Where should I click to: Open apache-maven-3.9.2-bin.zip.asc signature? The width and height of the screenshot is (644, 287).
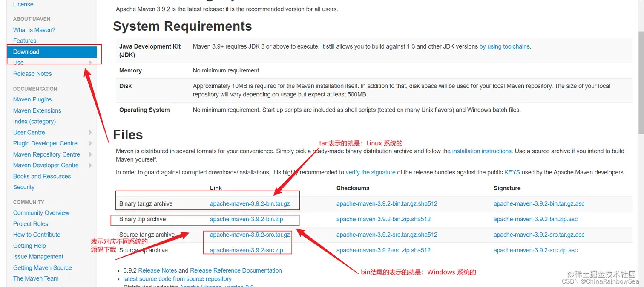[x=535, y=220]
